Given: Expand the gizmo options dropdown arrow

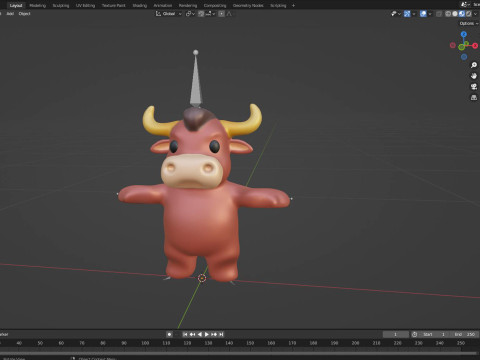Looking at the screenshot, I should (x=414, y=14).
